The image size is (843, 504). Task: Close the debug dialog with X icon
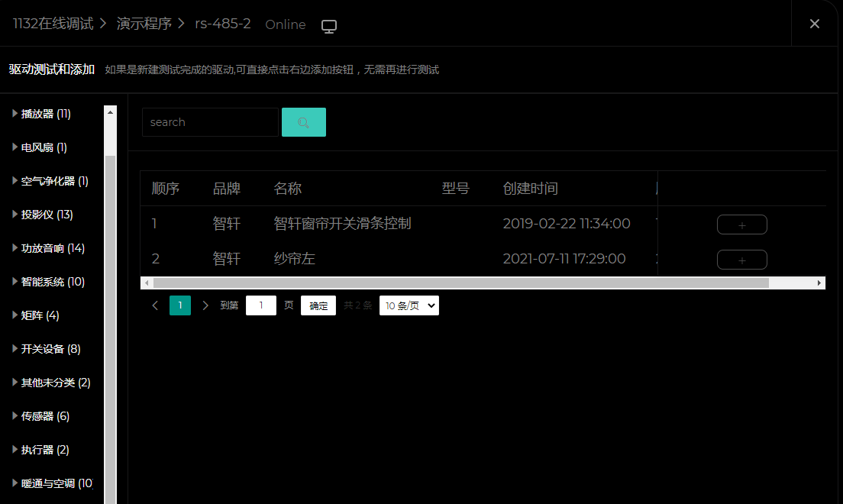(x=814, y=24)
